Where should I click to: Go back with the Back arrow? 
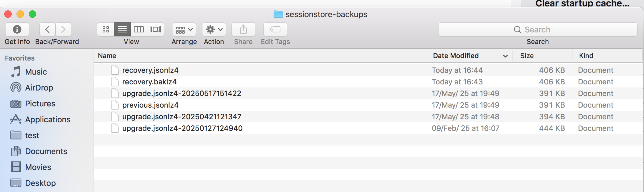click(47, 29)
